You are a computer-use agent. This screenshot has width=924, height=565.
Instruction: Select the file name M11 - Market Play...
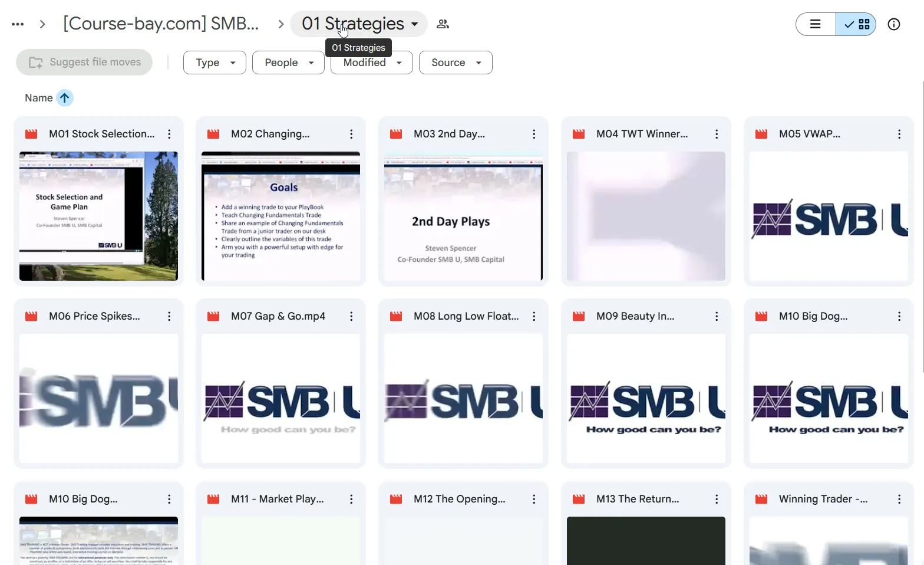pos(278,500)
